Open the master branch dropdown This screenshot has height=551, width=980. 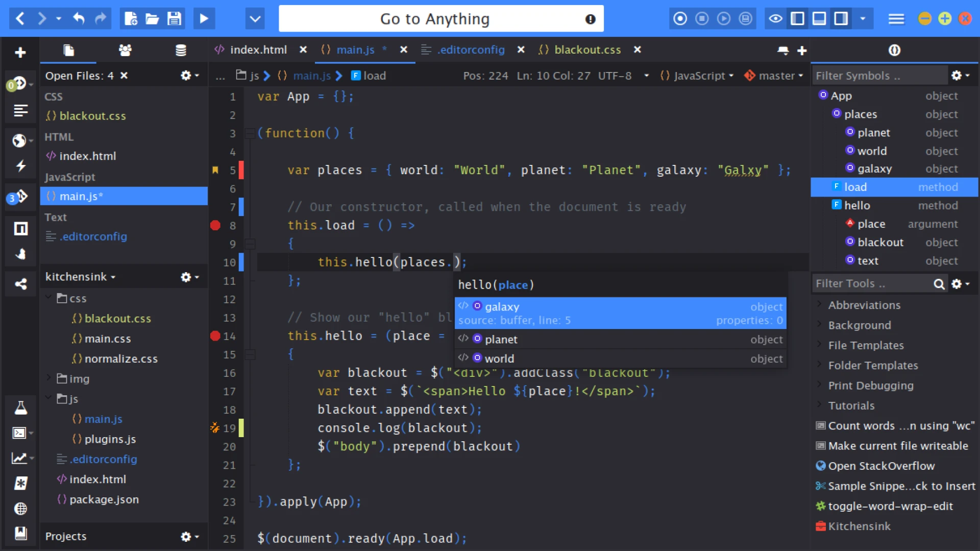(x=774, y=76)
